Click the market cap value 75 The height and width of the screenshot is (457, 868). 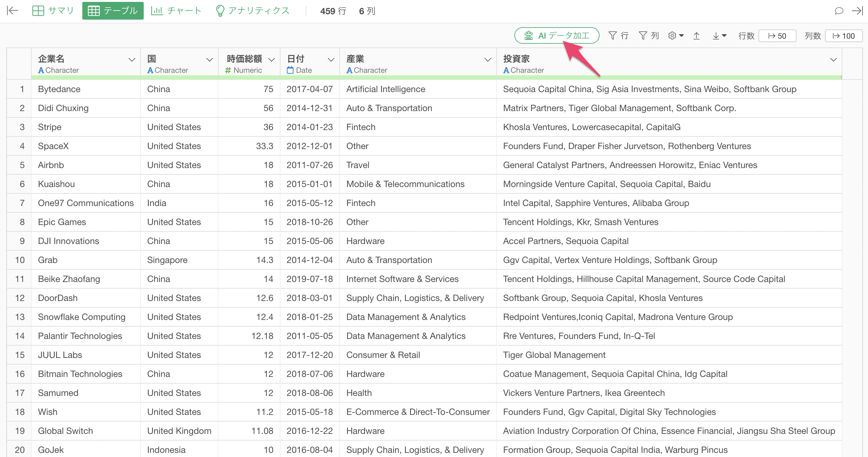coord(249,89)
